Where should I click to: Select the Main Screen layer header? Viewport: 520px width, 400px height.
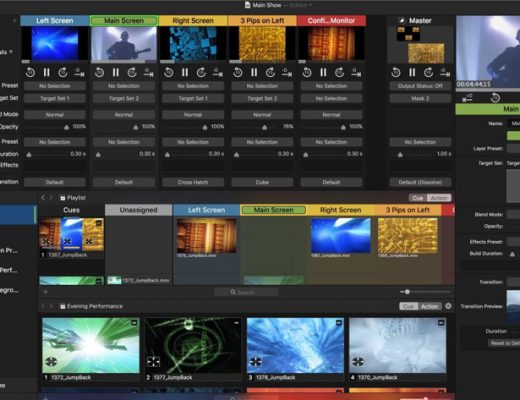coord(124,21)
